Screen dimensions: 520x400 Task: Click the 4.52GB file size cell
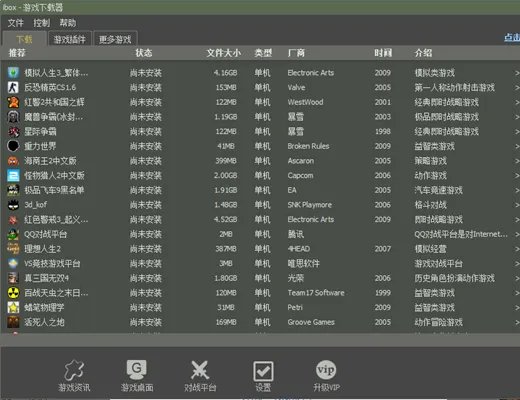[225, 219]
